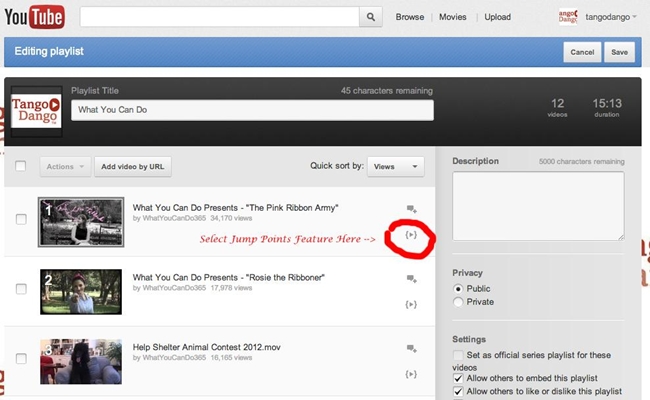650x400 pixels.
Task: Expand the Quick sort Views dropdown
Action: [x=394, y=166]
